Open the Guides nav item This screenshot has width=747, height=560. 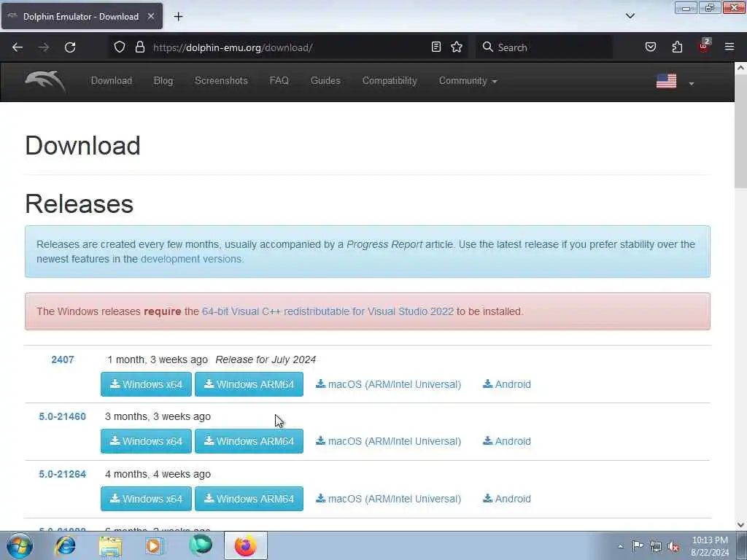[x=325, y=81]
